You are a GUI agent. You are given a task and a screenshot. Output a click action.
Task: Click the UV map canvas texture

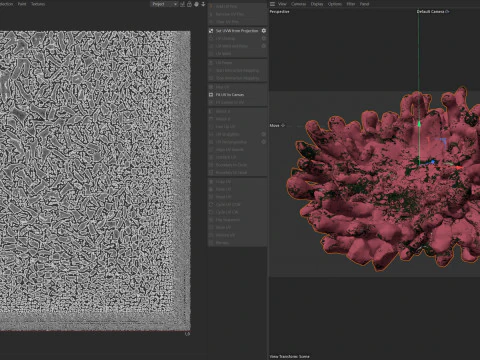point(95,181)
